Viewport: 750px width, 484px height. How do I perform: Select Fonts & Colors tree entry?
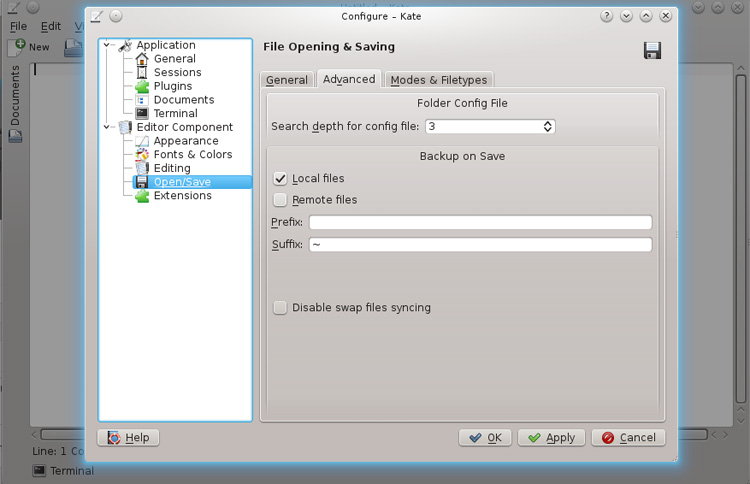(193, 154)
